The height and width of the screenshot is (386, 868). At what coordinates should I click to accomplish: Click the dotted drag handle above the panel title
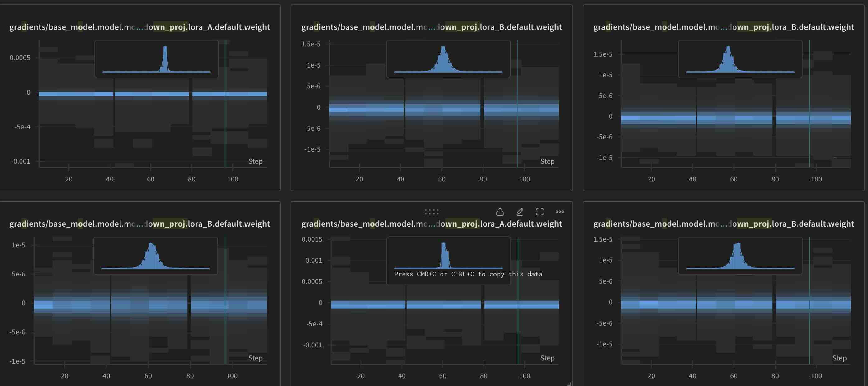point(432,212)
